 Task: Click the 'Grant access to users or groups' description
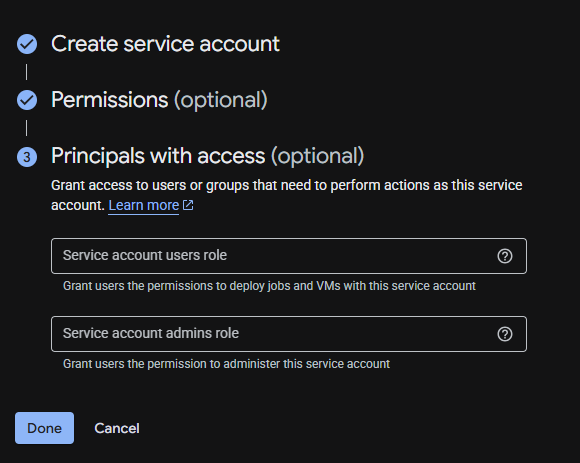pos(287,195)
